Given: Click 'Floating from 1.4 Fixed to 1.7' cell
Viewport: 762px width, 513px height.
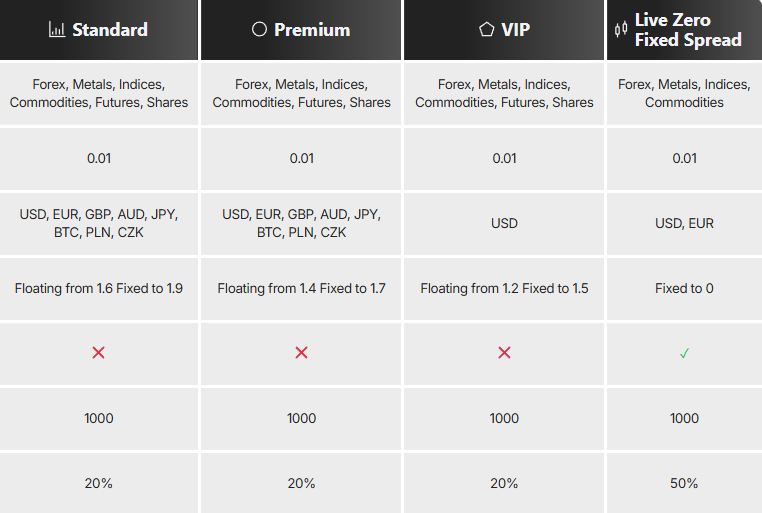Looking at the screenshot, I should pos(301,289).
